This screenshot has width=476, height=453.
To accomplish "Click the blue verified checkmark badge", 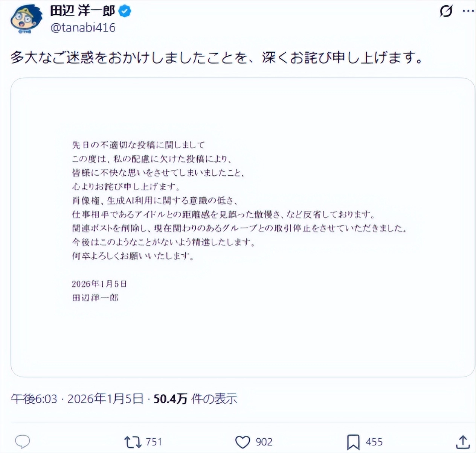I will click(x=124, y=11).
